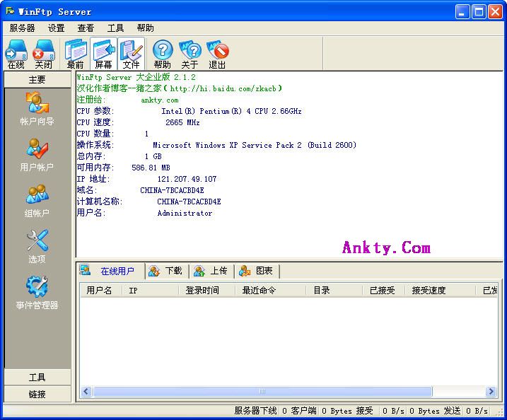The image size is (507, 420).
Task: Click the IP address 121.207.49.107 text
Action: (187, 179)
